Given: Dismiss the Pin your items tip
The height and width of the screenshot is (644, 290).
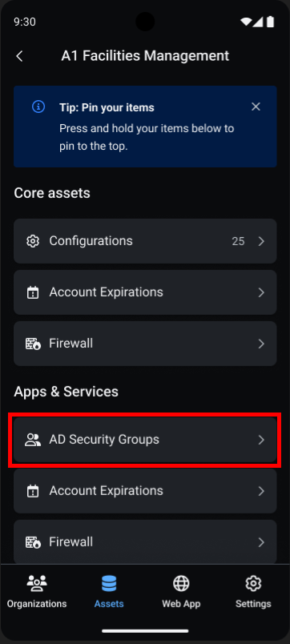Looking at the screenshot, I should click(256, 107).
